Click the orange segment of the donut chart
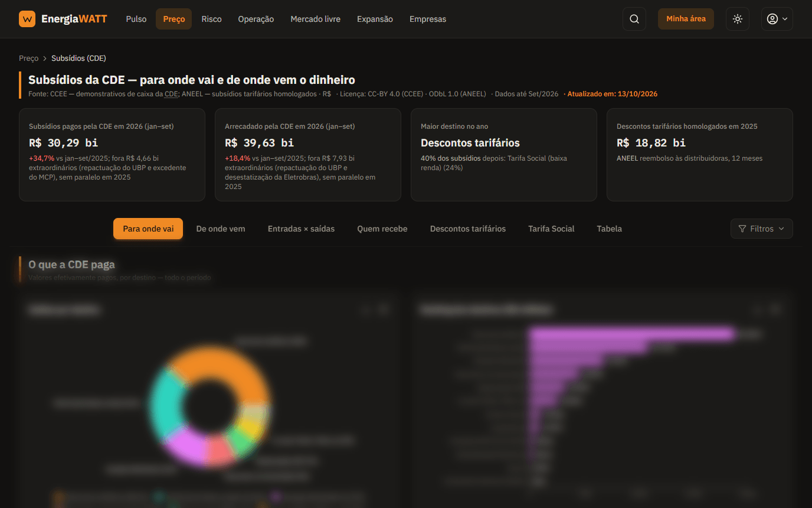812x508 pixels. point(230,366)
